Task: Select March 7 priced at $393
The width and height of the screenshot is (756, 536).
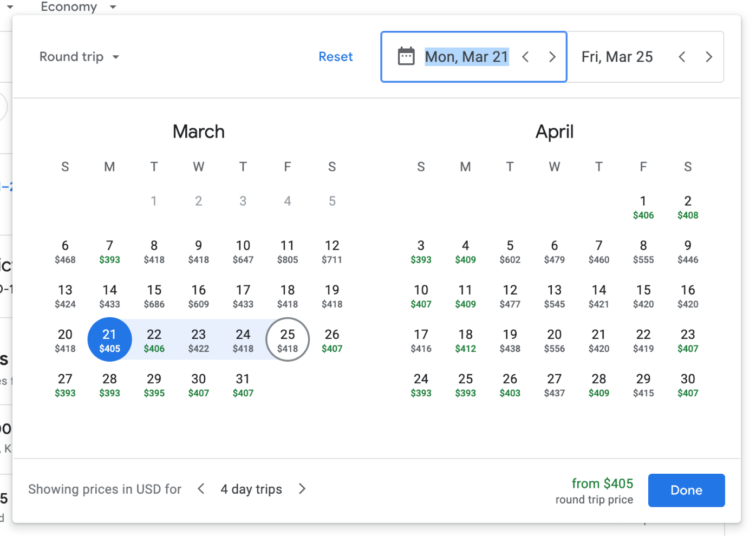Action: [x=109, y=252]
